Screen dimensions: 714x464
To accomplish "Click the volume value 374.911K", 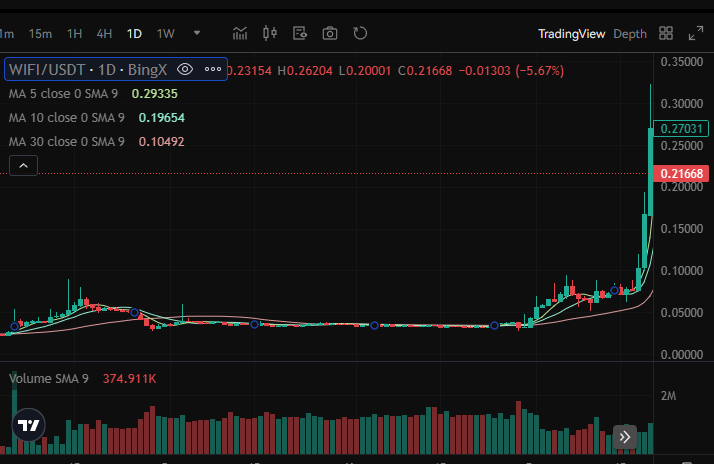I will click(129, 379).
